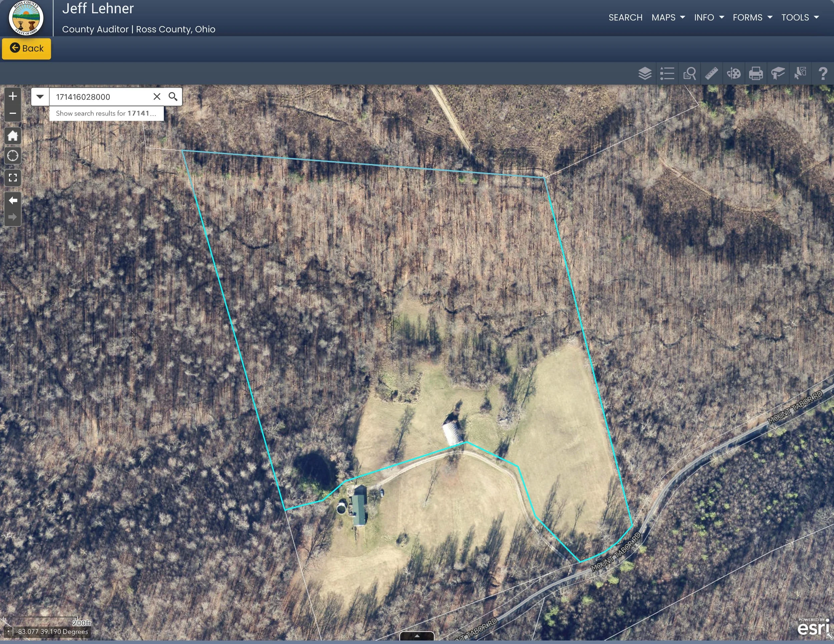Click SEARCH in the top navigation

pyautogui.click(x=625, y=18)
